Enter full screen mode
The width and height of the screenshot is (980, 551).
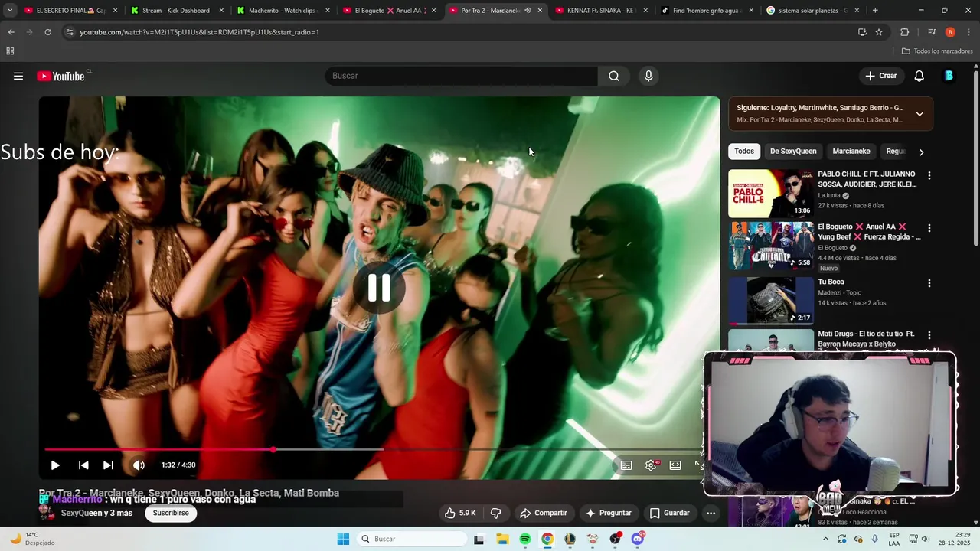pos(698,465)
